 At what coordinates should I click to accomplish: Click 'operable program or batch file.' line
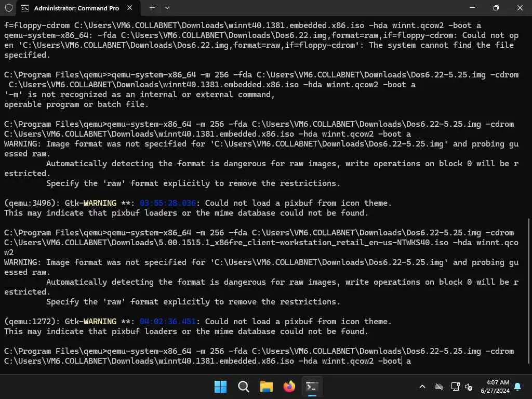click(76, 104)
